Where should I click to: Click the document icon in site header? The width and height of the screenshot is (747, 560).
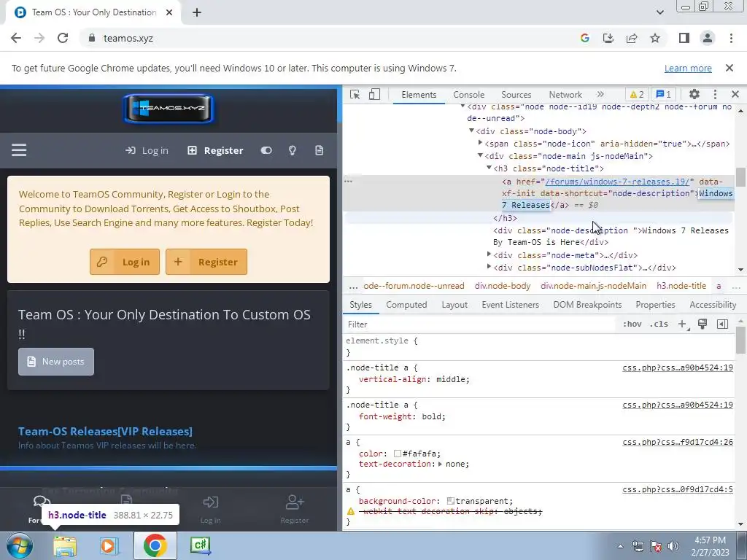point(320,150)
